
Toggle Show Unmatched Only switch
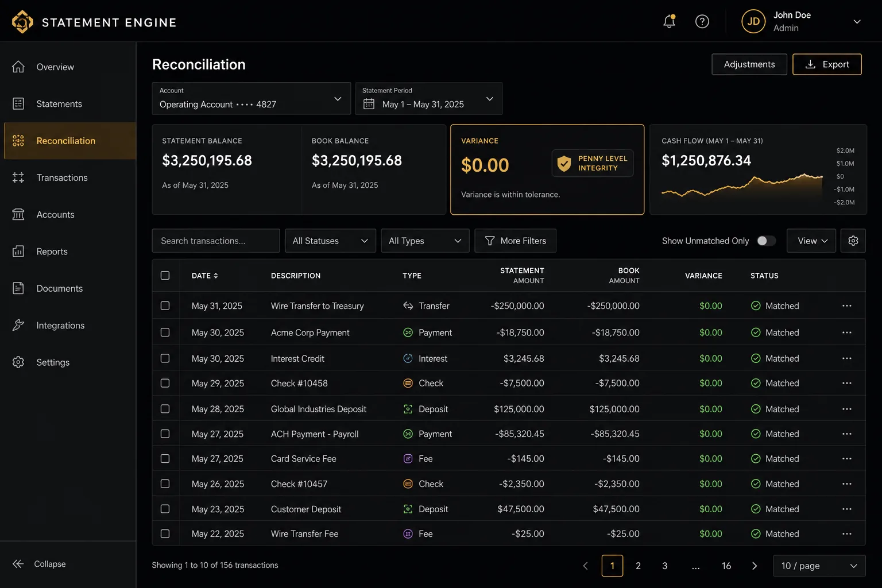[x=765, y=241]
